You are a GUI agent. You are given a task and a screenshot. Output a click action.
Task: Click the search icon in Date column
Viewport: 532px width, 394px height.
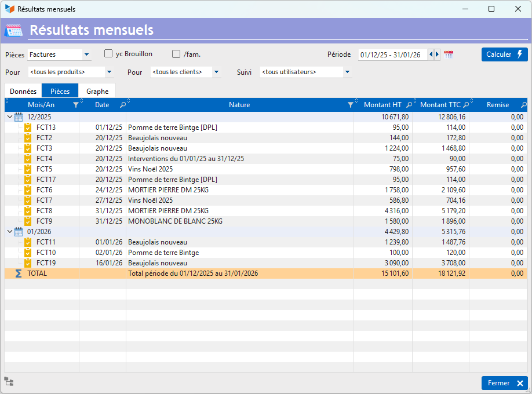click(123, 105)
